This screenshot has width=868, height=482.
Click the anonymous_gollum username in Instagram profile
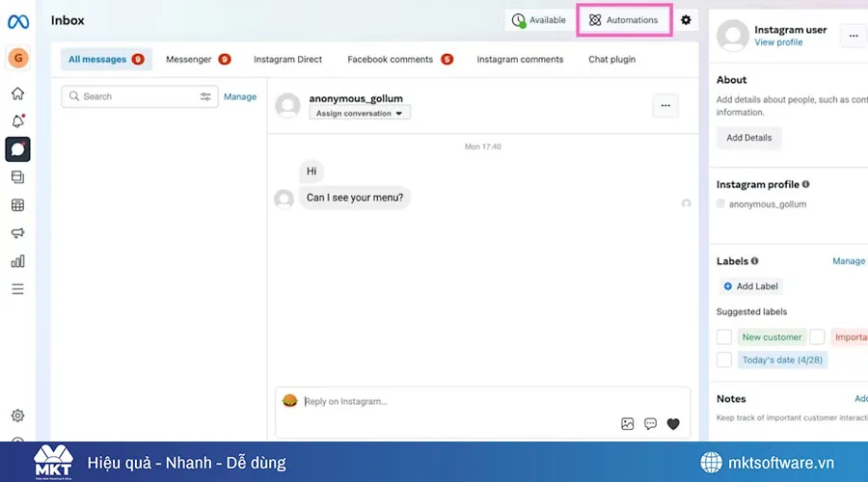point(768,204)
